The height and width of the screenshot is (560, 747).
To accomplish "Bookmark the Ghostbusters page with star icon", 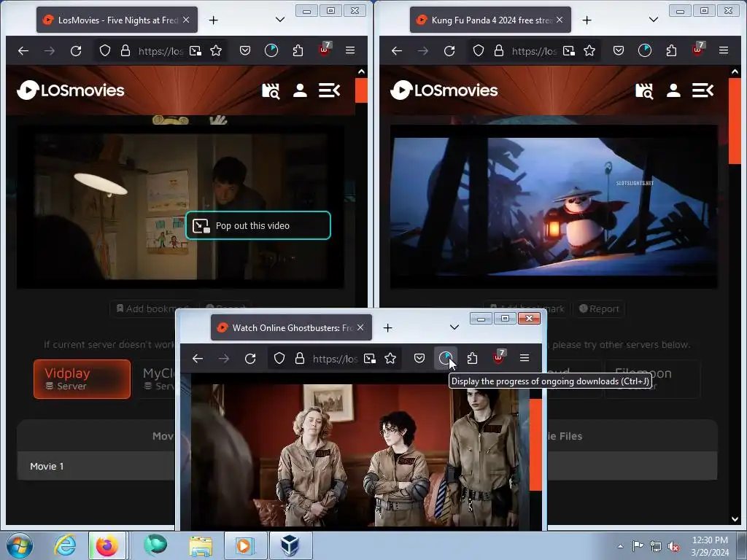I will tap(390, 358).
